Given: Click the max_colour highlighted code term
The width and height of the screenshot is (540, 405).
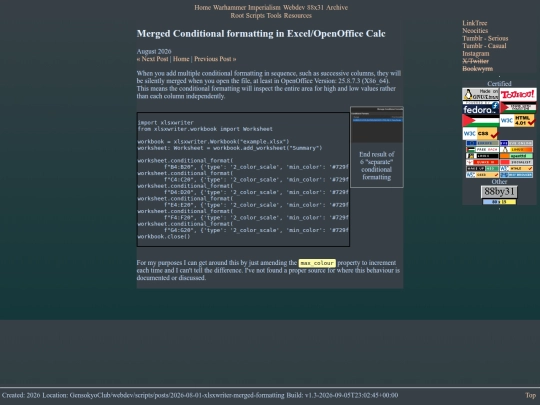Looking at the screenshot, I should 317,263.
